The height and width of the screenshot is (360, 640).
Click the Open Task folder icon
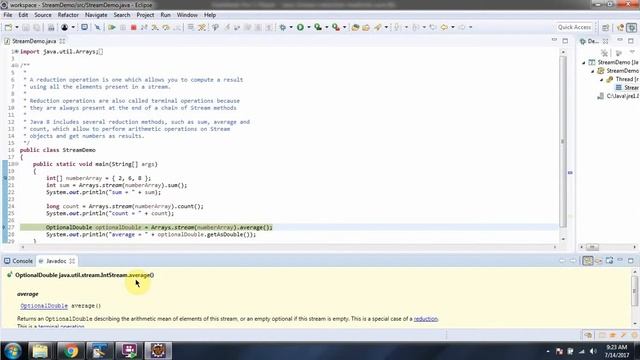tap(366, 27)
